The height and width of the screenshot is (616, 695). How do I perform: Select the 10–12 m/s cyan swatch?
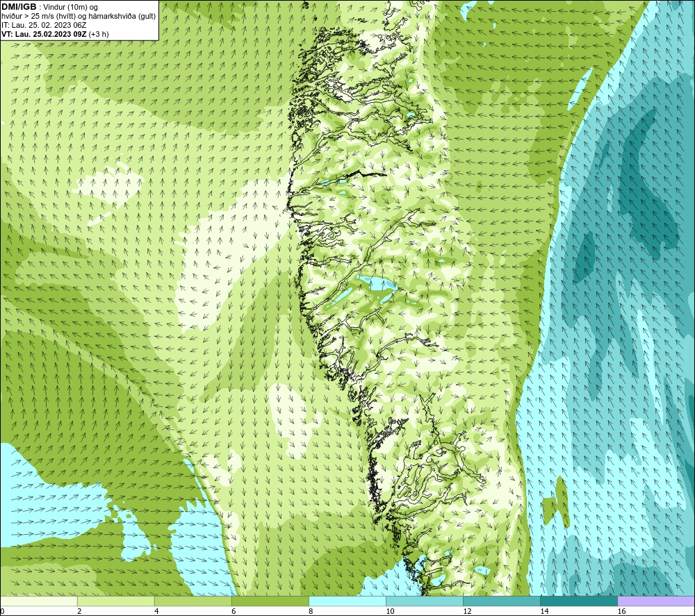click(425, 601)
